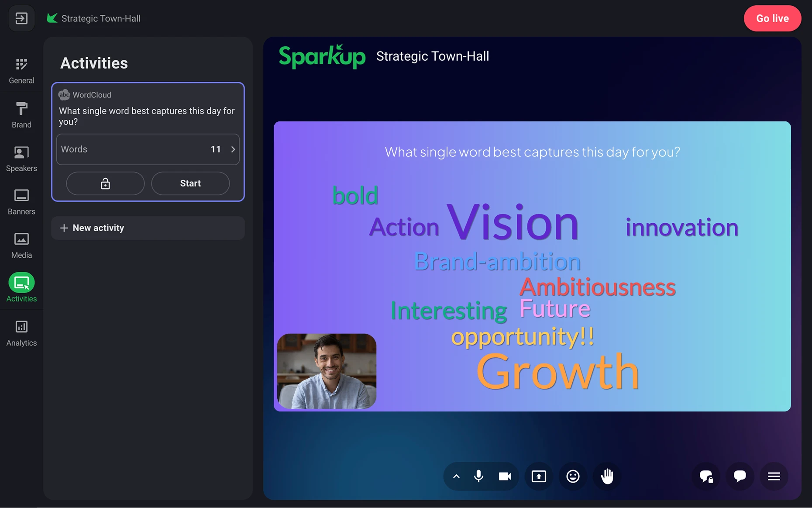Click the stage question heading above word cloud

coord(532,152)
